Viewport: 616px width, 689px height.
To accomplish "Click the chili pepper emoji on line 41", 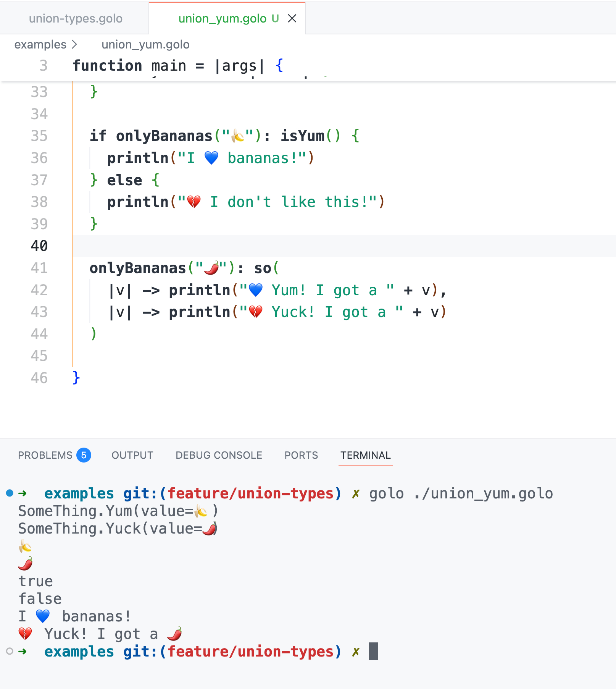I will point(211,268).
